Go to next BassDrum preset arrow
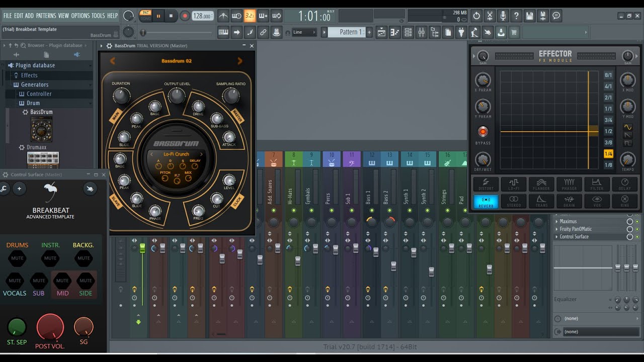Viewport: 644px width, 362px height. click(239, 61)
